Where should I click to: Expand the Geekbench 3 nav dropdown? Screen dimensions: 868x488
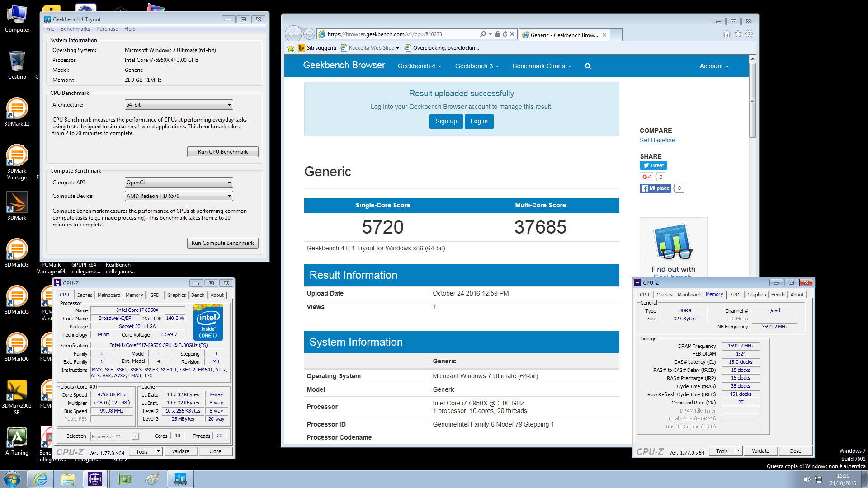pyautogui.click(x=476, y=66)
